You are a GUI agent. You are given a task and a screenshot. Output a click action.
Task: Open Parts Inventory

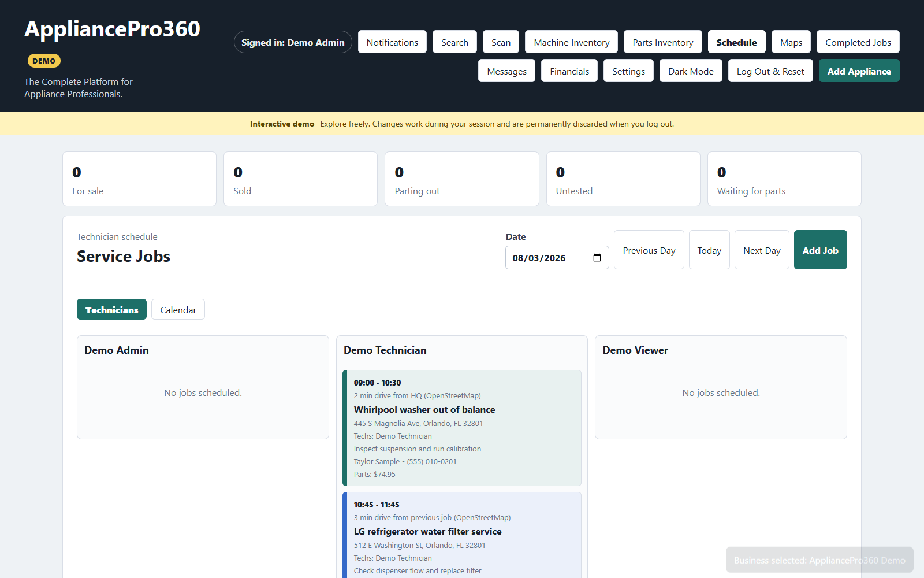[663, 42]
